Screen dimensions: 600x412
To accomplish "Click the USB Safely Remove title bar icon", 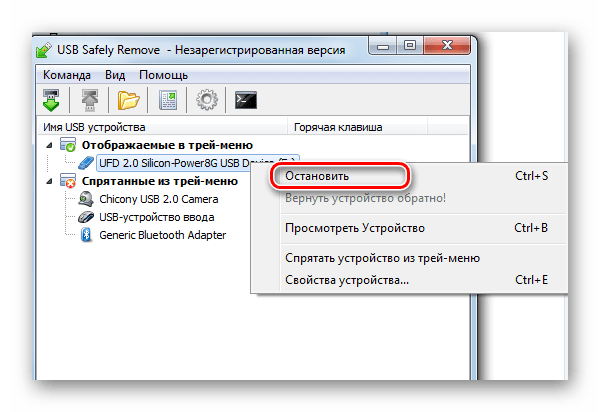I will coord(44,50).
